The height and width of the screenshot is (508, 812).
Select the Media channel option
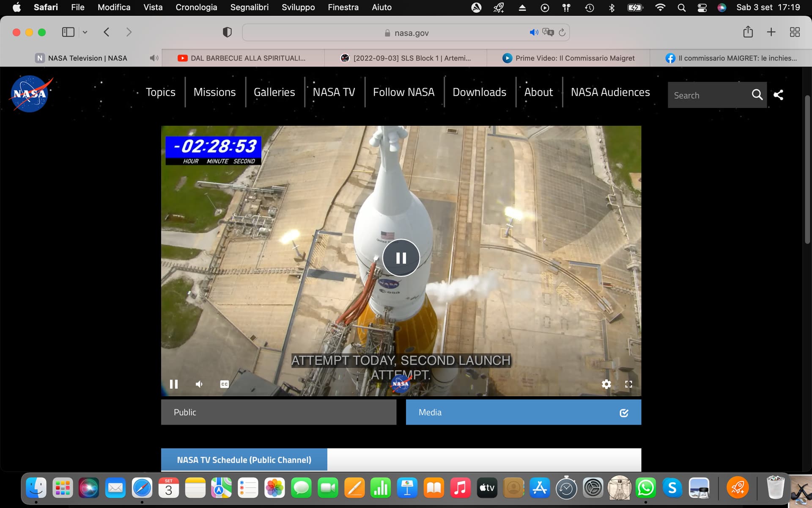point(523,412)
